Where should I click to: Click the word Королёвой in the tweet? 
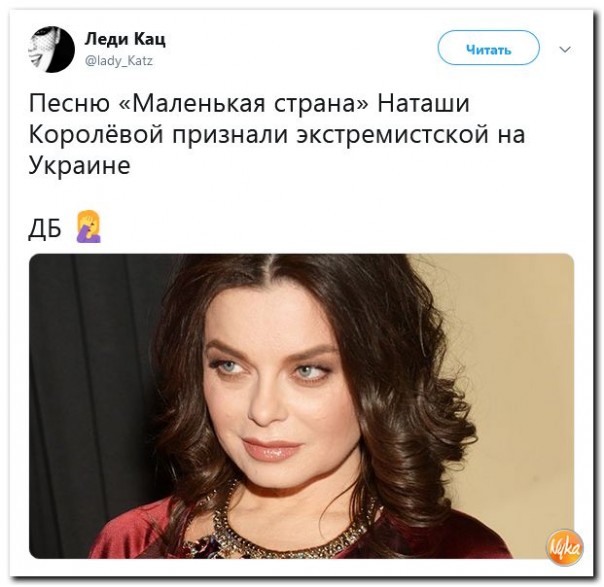pos(96,134)
